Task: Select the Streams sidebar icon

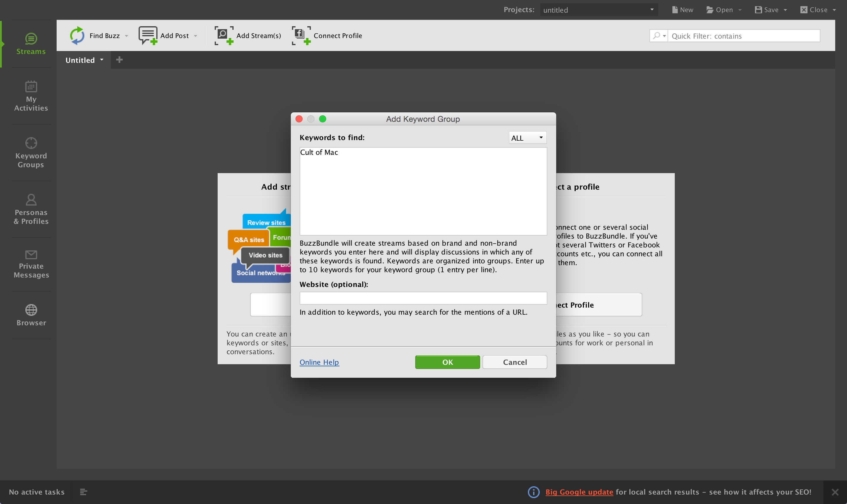Action: click(x=31, y=42)
